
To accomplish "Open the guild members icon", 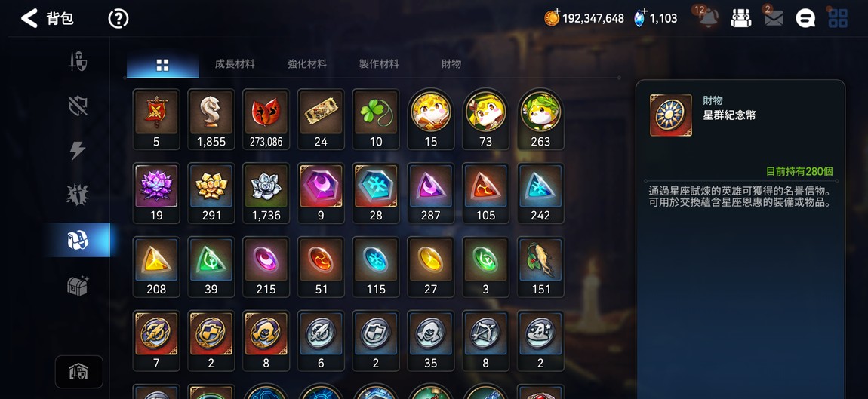I will tap(740, 18).
